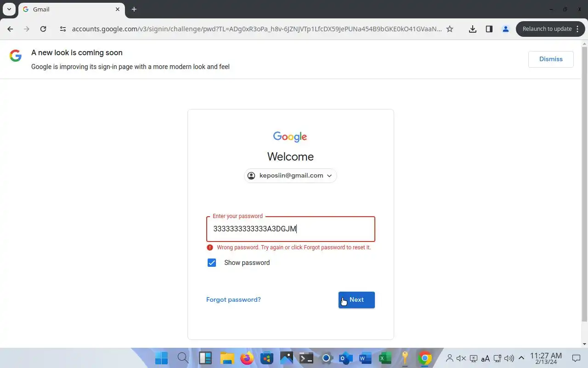Bookmark this page with the star icon
The width and height of the screenshot is (588, 368).
450,29
